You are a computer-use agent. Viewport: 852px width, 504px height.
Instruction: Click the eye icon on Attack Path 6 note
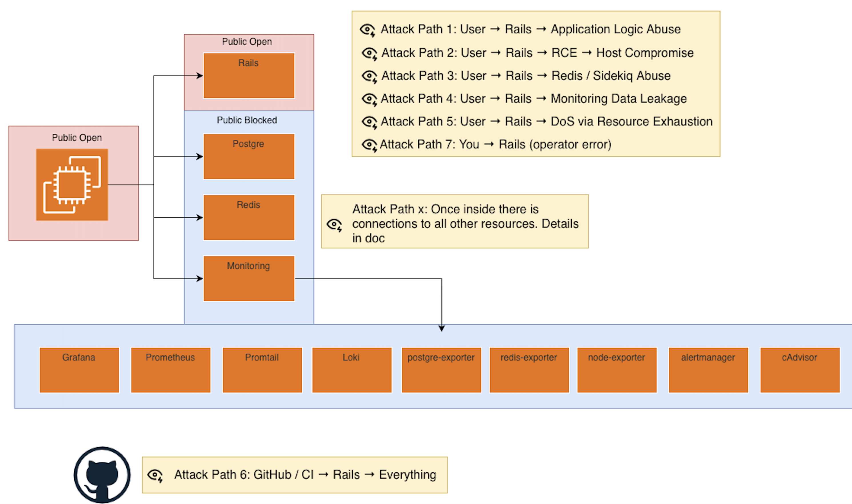[x=155, y=475]
